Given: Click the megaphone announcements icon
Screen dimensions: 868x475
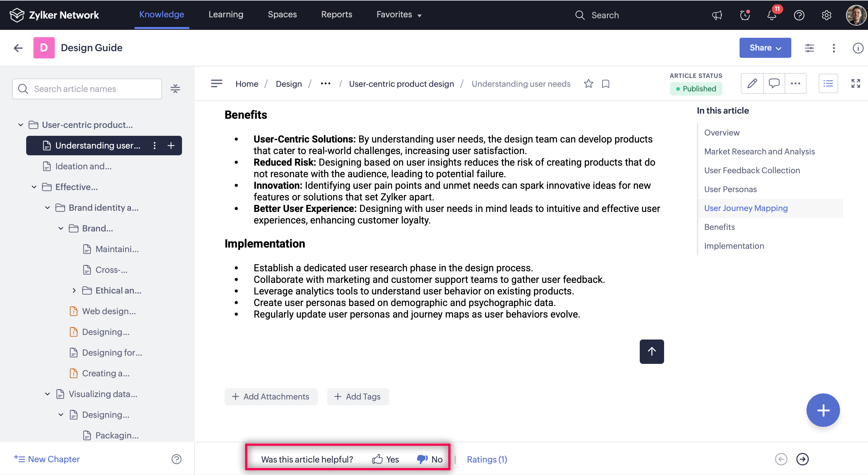Looking at the screenshot, I should point(717,15).
